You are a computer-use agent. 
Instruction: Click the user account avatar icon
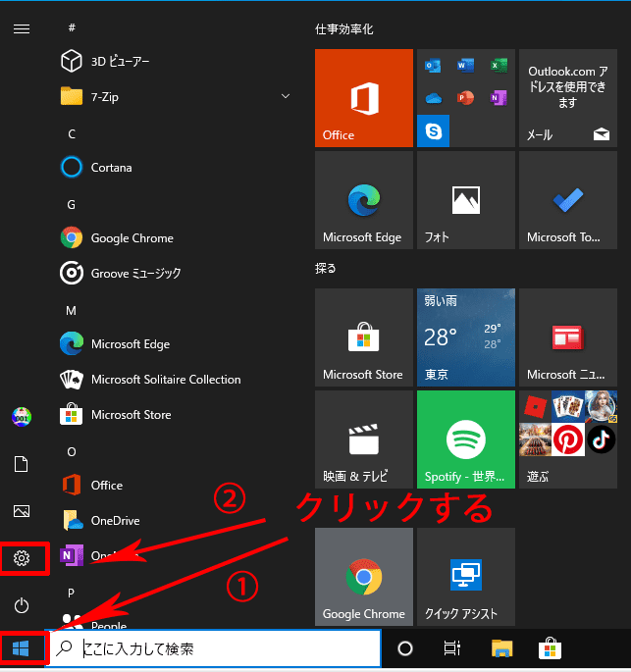click(x=22, y=417)
